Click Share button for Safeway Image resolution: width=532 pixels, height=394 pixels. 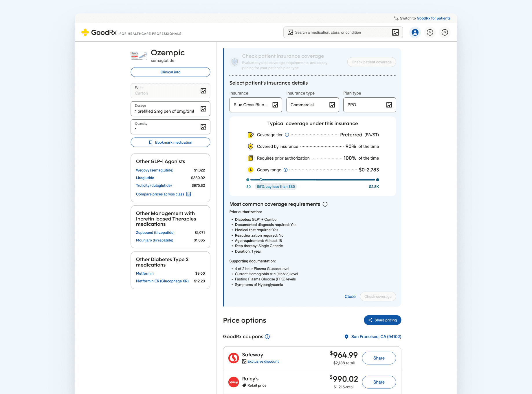pyautogui.click(x=379, y=358)
